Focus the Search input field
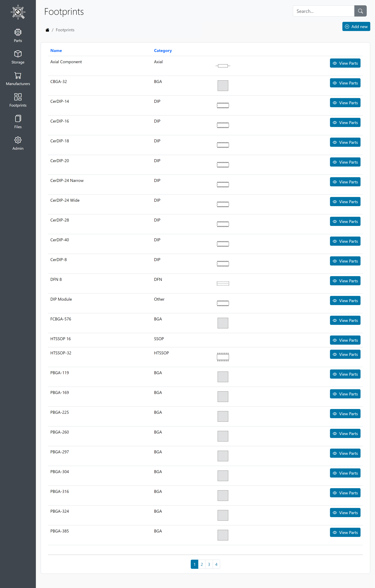375x588 pixels. pos(323,11)
